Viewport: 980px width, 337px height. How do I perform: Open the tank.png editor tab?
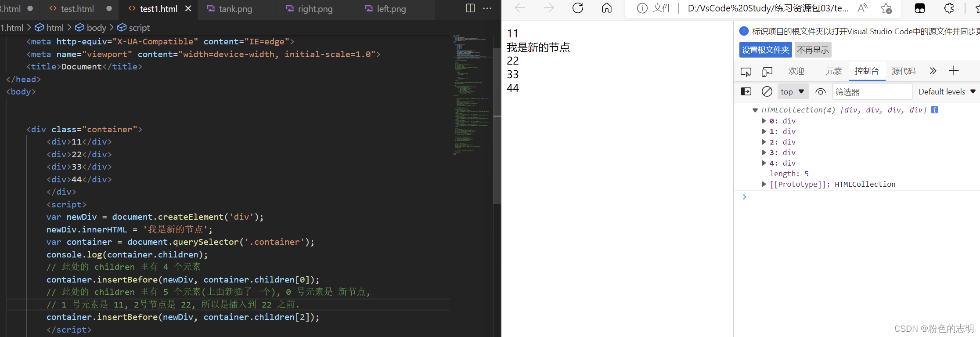tap(235, 9)
